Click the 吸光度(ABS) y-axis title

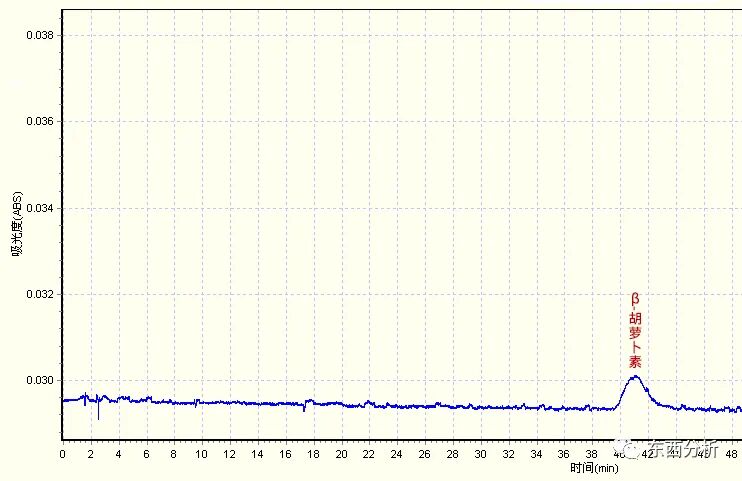point(17,225)
